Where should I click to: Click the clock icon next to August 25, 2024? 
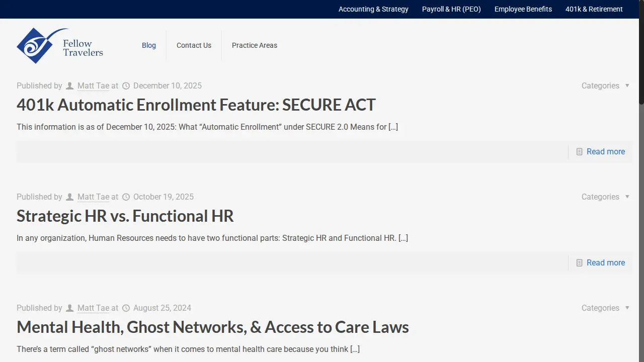[126, 308]
